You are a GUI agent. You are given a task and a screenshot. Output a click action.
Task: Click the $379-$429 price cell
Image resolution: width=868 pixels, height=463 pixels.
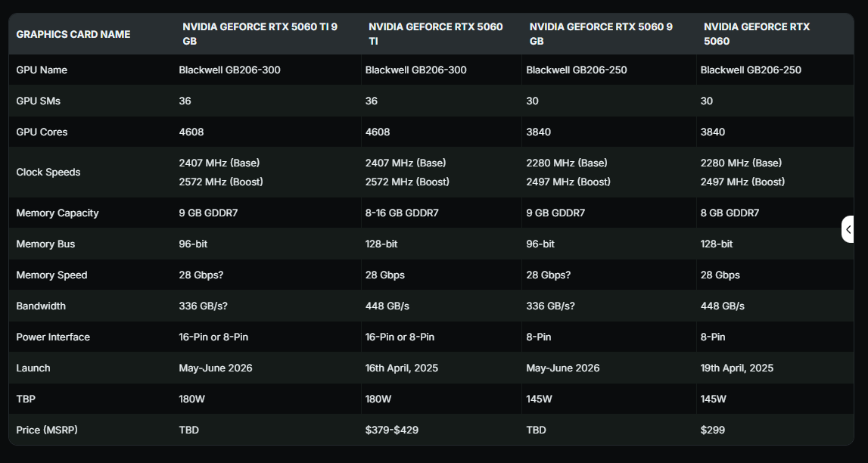point(392,430)
